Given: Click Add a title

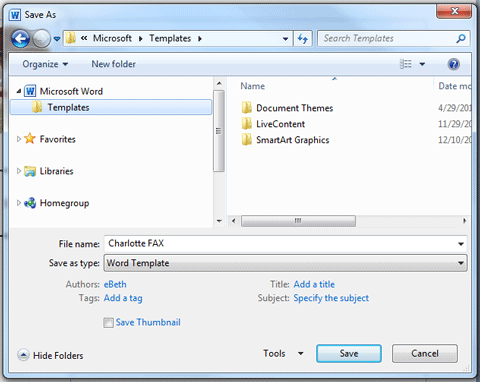Looking at the screenshot, I should (x=314, y=284).
